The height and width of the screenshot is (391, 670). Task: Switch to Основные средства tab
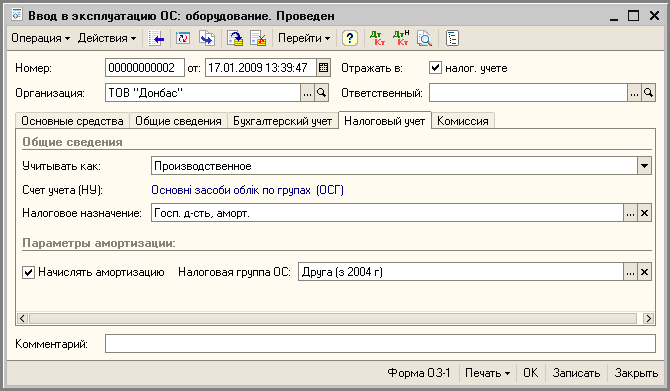point(72,121)
